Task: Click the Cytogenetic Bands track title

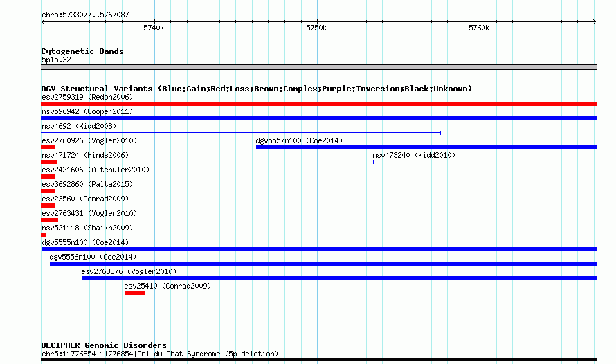Action: pos(82,51)
